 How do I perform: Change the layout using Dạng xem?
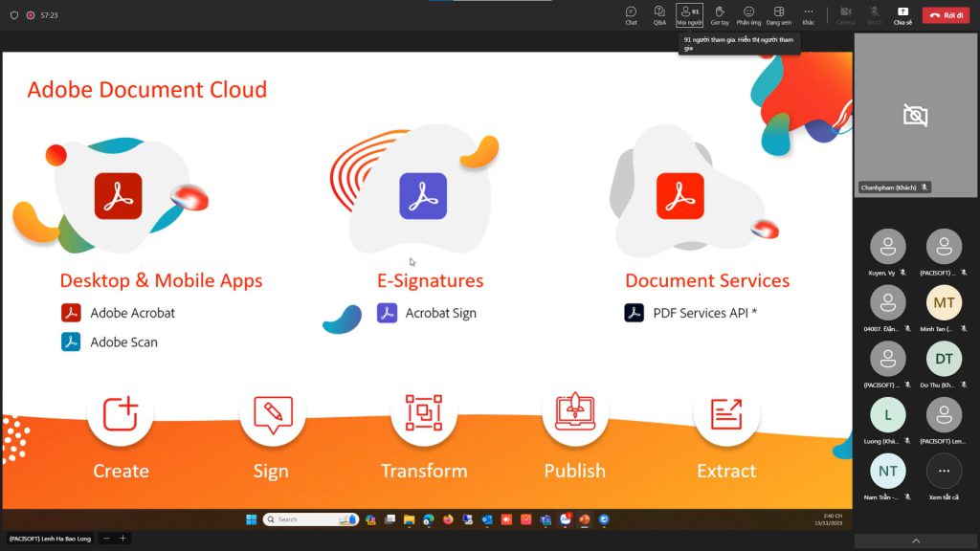[x=779, y=15]
